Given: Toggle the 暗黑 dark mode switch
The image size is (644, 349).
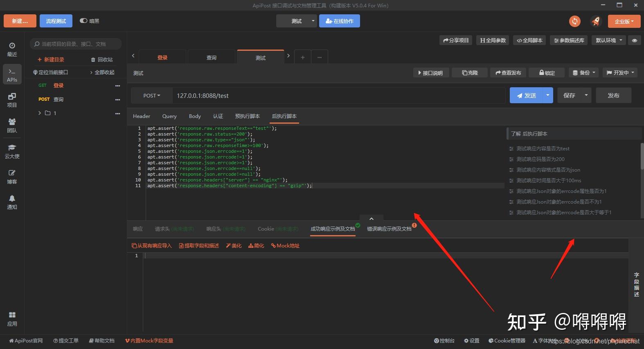Looking at the screenshot, I should (83, 21).
